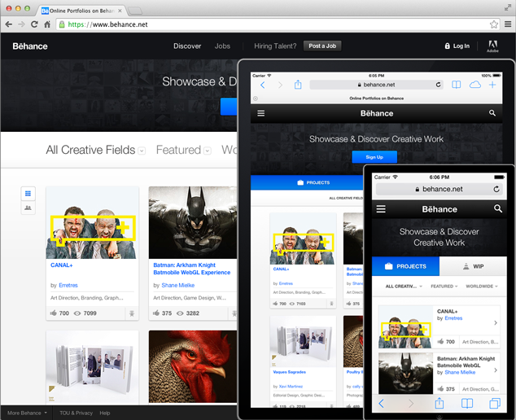The image size is (516, 420).
Task: Click Adobe logo in desktop header
Action: click(492, 46)
